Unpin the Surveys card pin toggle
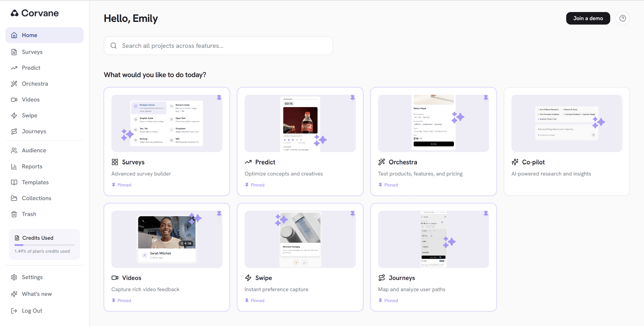 219,98
